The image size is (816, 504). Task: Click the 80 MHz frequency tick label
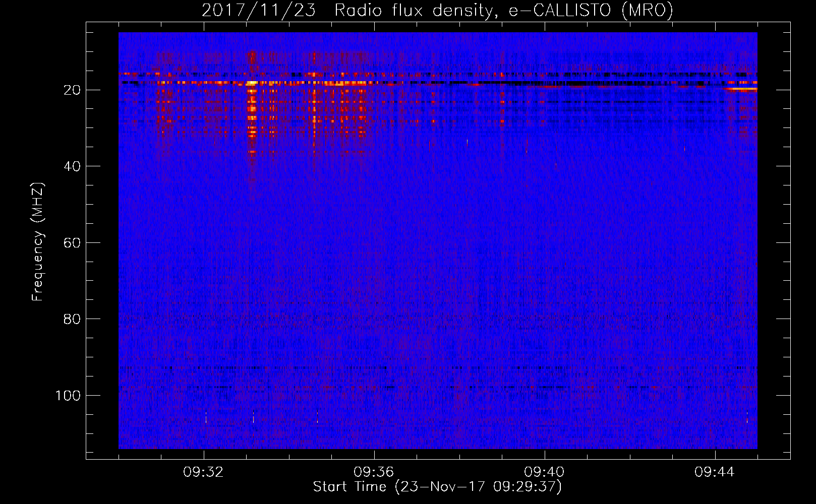pos(72,319)
